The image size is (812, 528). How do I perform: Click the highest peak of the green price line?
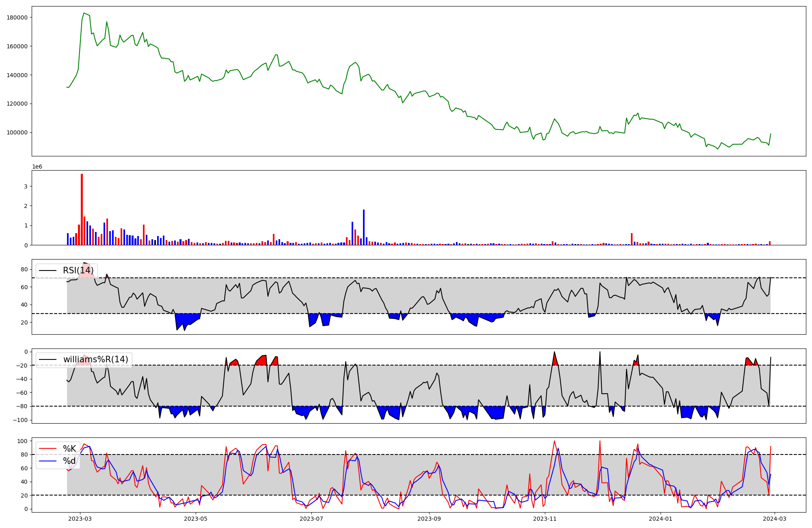84,13
